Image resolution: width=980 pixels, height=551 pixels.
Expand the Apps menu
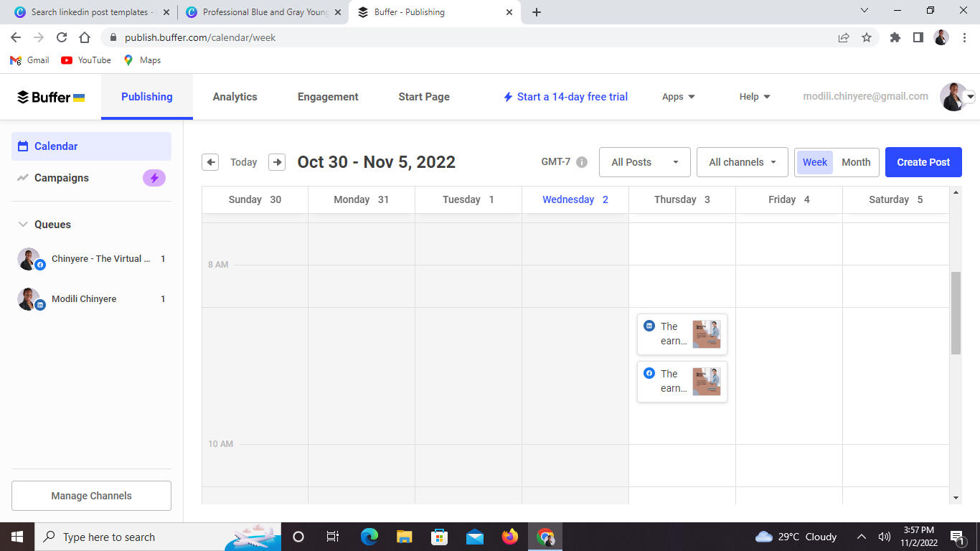coord(678,97)
